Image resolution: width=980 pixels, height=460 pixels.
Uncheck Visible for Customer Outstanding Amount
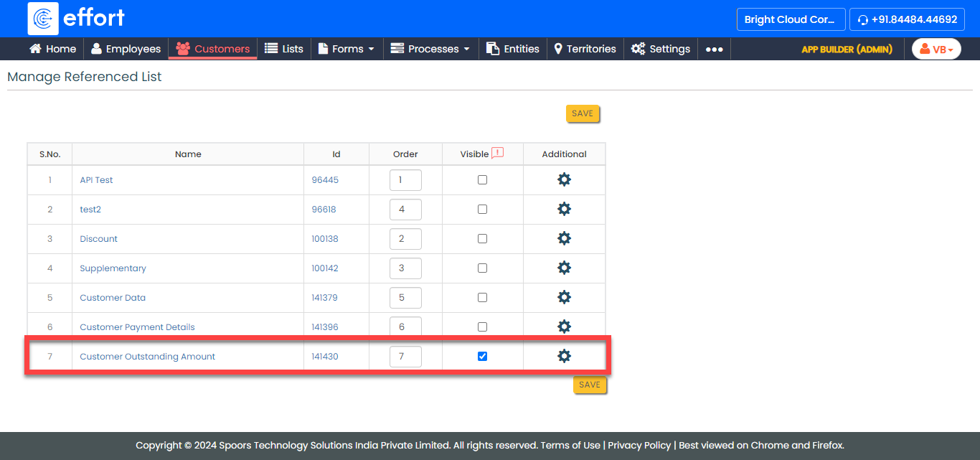coord(482,356)
